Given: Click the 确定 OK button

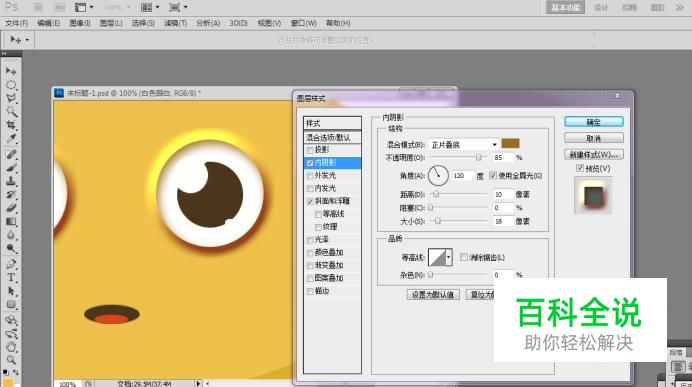Looking at the screenshot, I should click(594, 122).
